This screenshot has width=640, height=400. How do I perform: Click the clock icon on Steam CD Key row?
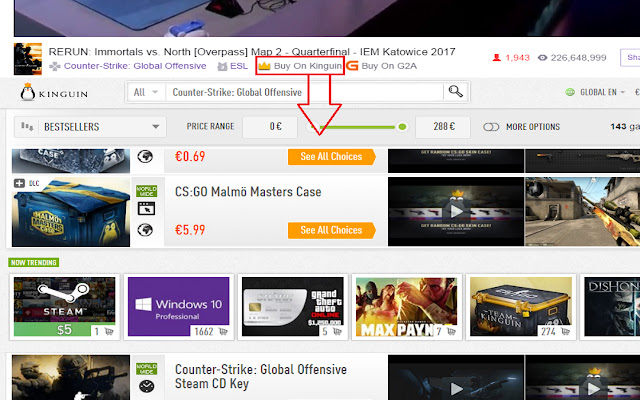pyautogui.click(x=146, y=386)
